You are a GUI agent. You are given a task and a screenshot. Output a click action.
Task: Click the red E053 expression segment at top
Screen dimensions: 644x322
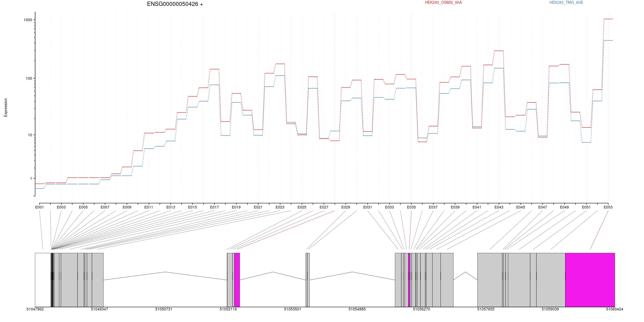pyautogui.click(x=608, y=19)
